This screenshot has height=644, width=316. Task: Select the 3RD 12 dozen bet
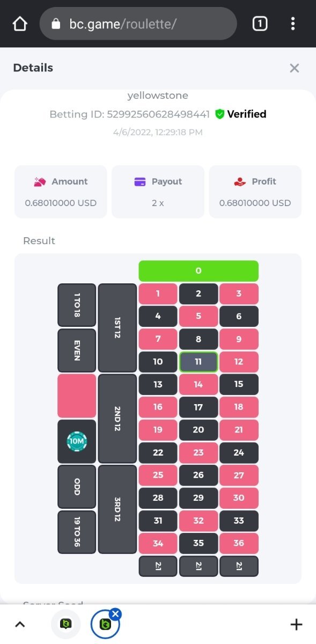click(117, 509)
